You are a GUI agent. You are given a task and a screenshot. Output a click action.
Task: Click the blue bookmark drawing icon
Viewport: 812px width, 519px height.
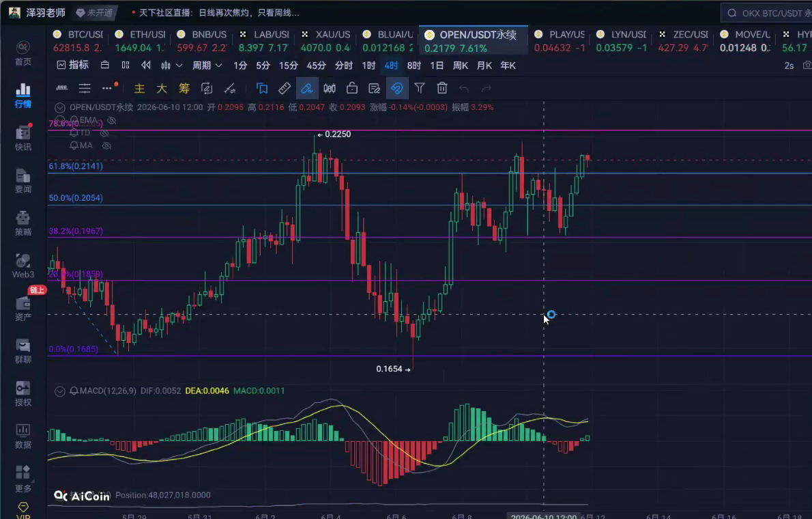262,89
